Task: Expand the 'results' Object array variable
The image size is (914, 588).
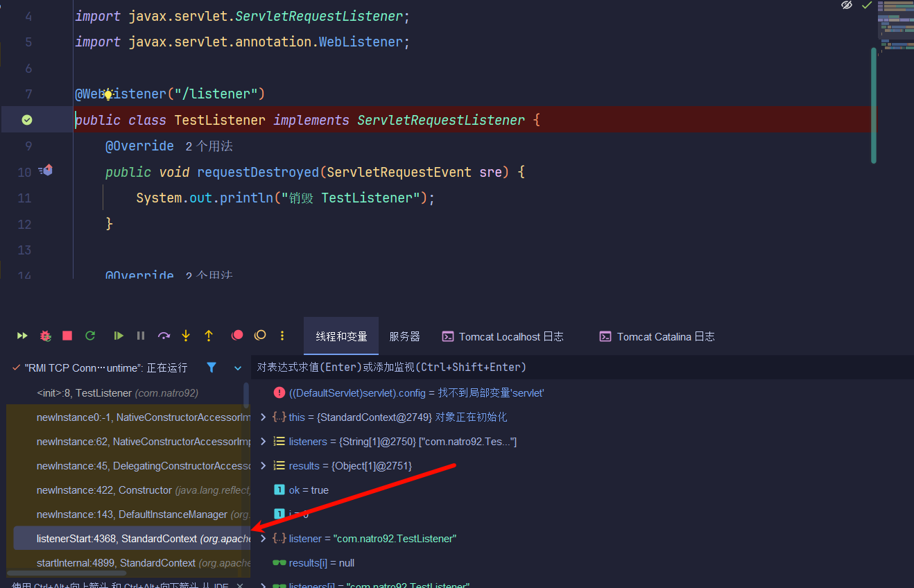Action: tap(263, 466)
